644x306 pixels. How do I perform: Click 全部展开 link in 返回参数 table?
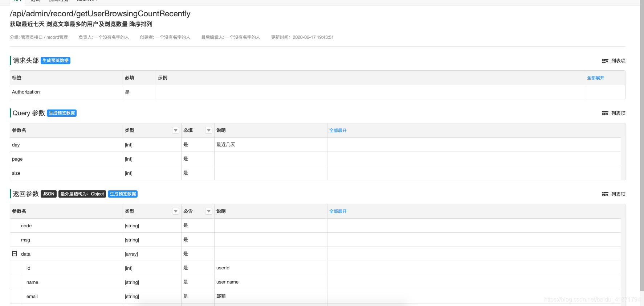click(x=338, y=211)
